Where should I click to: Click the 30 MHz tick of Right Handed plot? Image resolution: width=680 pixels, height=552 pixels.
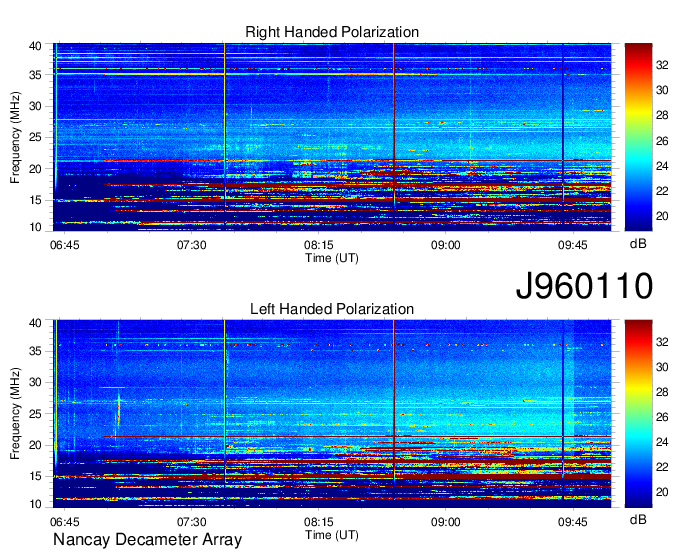(x=35, y=106)
